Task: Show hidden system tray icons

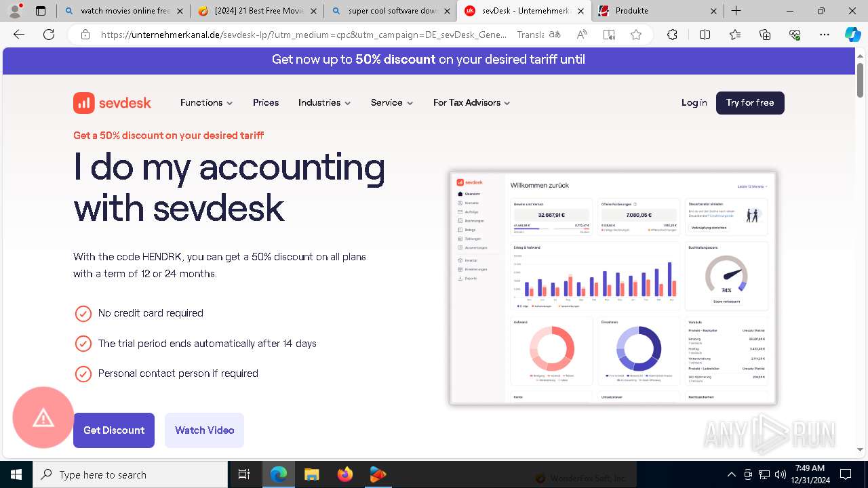Action: pos(731,474)
